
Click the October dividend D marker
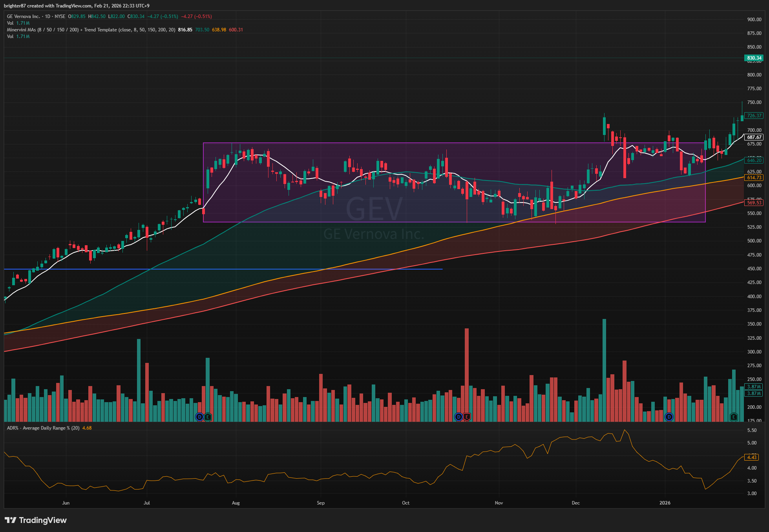[x=458, y=417]
